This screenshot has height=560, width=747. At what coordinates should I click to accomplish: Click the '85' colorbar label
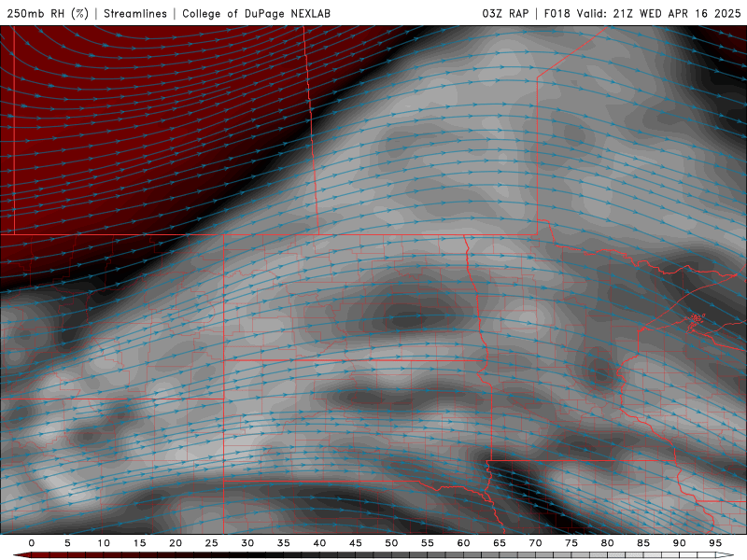pyautogui.click(x=643, y=543)
